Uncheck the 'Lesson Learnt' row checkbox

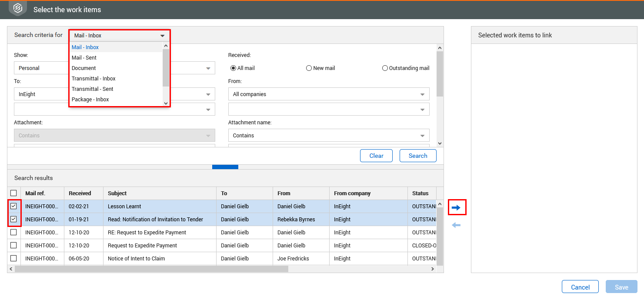point(13,206)
